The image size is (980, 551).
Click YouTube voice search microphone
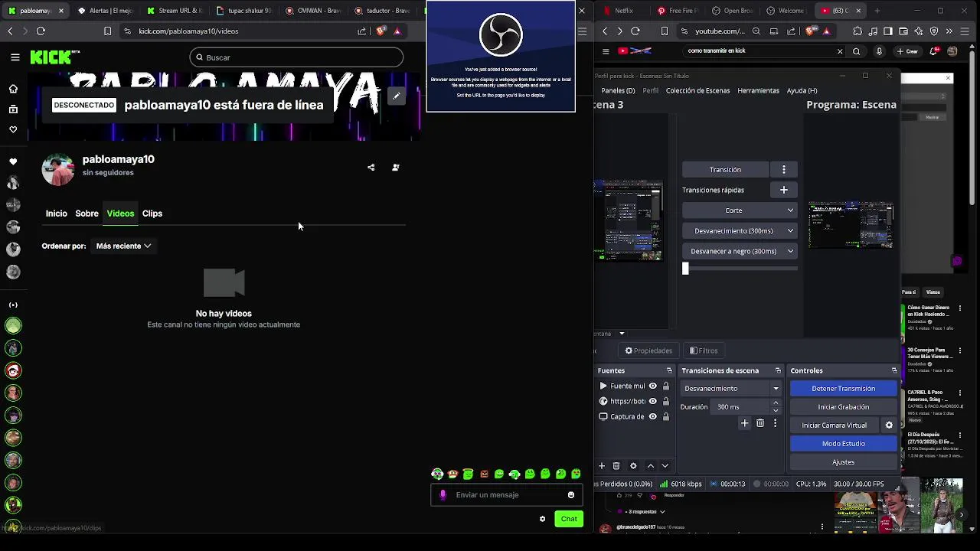pyautogui.click(x=879, y=51)
